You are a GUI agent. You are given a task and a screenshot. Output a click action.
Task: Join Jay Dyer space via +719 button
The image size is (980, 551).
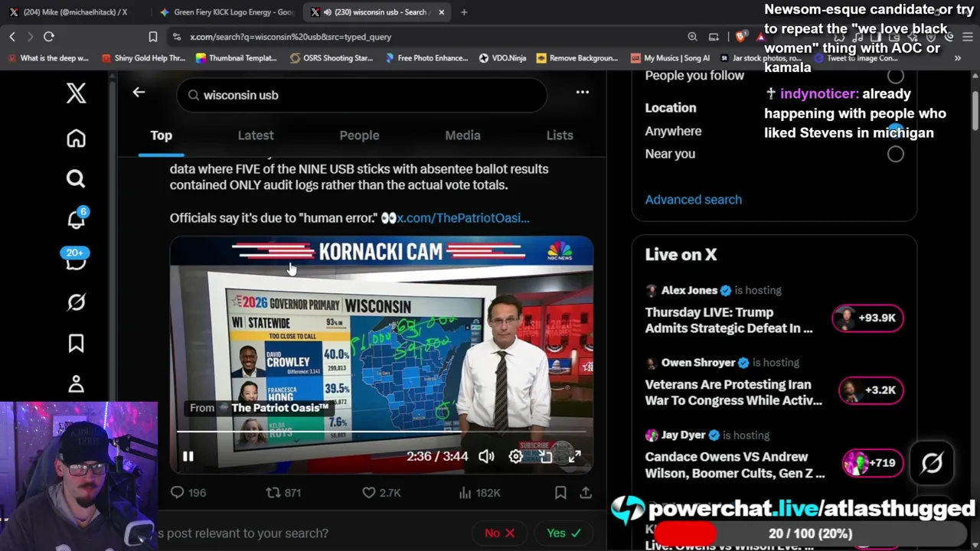(x=871, y=462)
